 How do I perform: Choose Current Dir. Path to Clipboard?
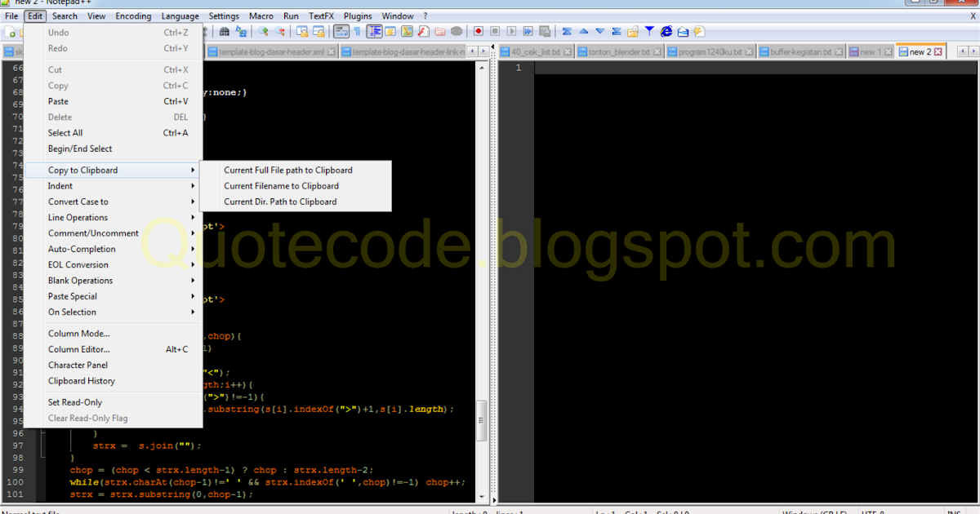(x=296, y=202)
